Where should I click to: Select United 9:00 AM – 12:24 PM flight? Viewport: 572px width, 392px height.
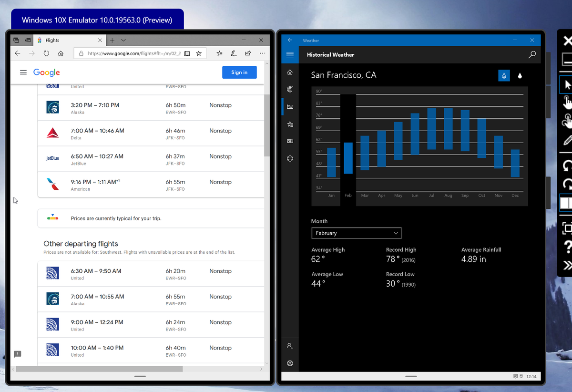[151, 325]
